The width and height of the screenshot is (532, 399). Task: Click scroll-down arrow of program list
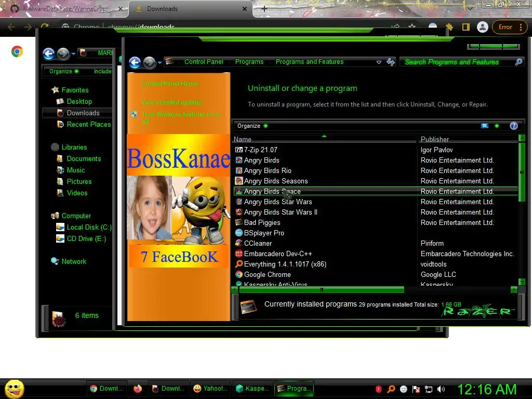pos(522,282)
